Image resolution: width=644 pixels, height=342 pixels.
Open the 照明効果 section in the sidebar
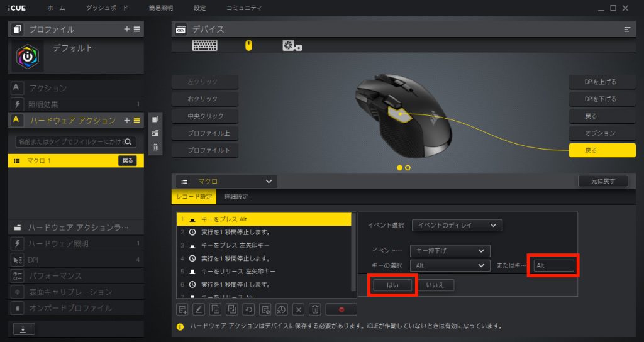76,104
